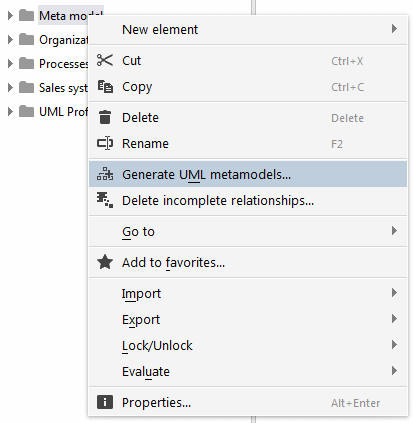
Task: Click the scissors Cut icon
Action: tap(105, 60)
